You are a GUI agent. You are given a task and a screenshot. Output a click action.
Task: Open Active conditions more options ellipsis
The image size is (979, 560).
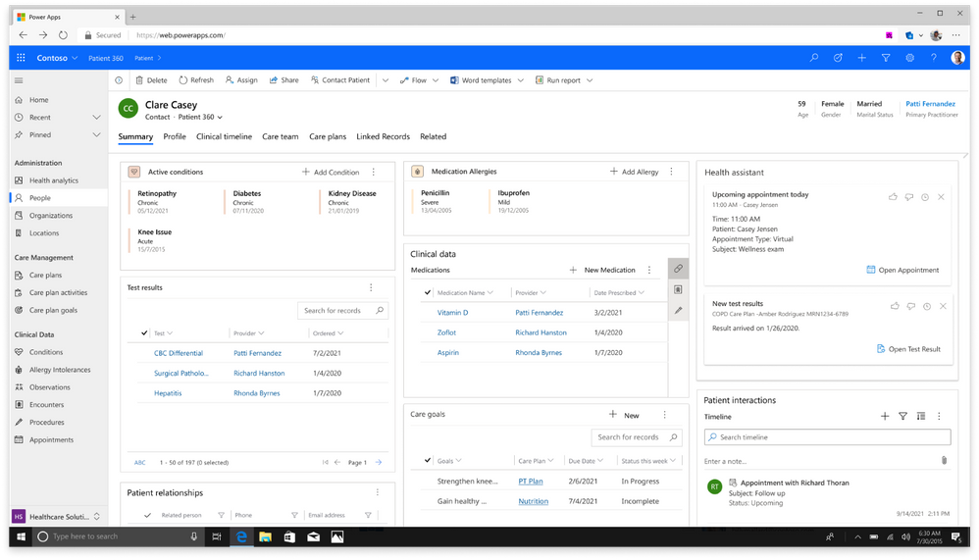[x=374, y=172]
